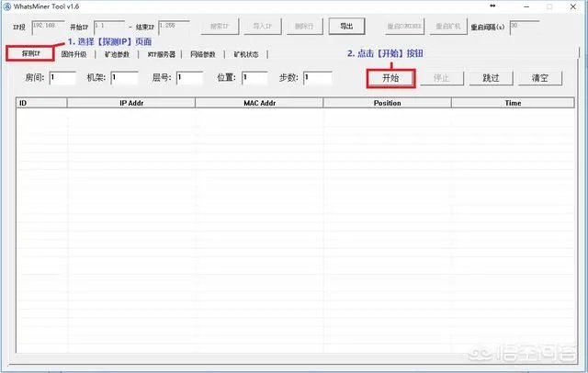Click the 步数 input field
The height and width of the screenshot is (373, 588).
[318, 78]
